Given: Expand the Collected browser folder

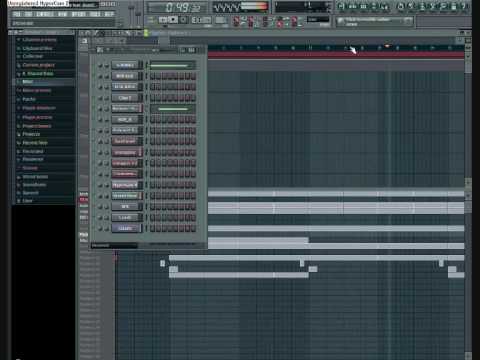Looking at the screenshot, I should pyautogui.click(x=33, y=56).
